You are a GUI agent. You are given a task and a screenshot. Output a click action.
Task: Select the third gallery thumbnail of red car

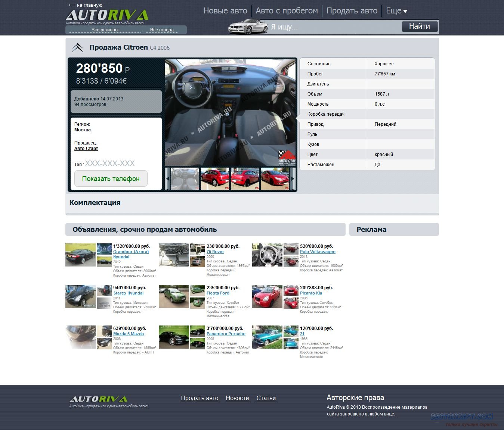click(245, 179)
